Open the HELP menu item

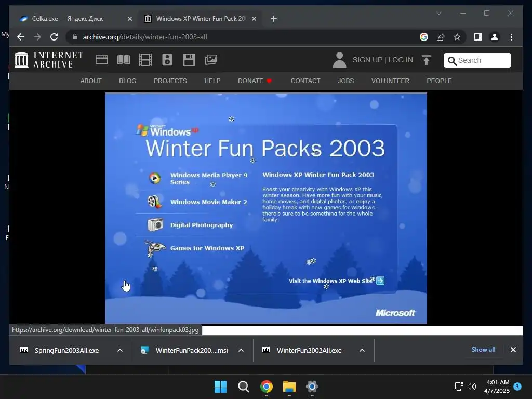coord(212,81)
